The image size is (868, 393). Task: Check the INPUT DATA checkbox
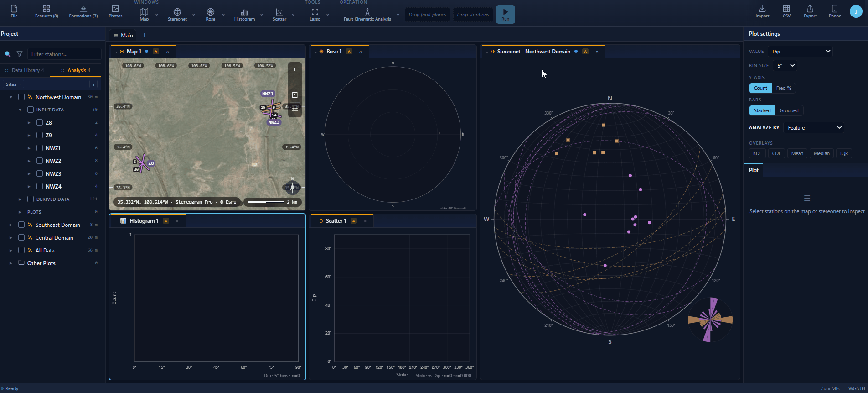[31, 110]
